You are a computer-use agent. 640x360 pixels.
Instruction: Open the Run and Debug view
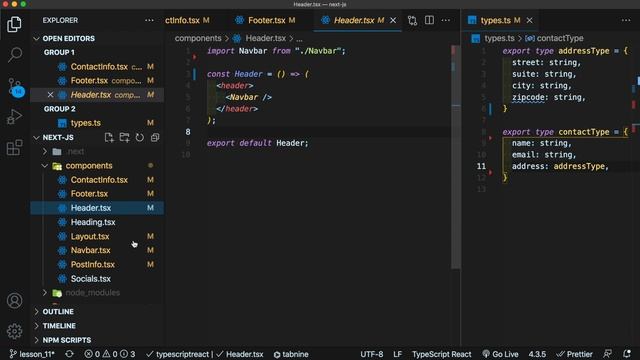(x=14, y=117)
